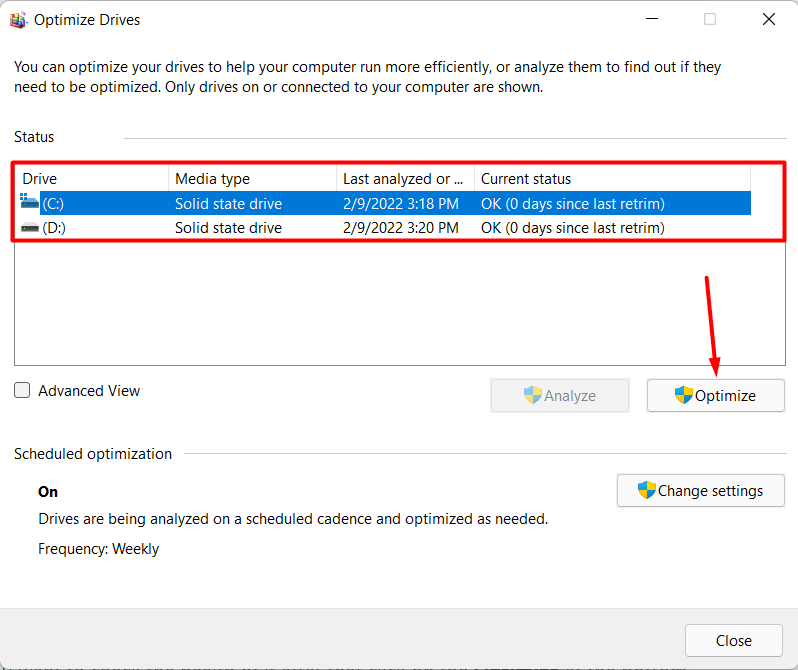Image resolution: width=798 pixels, height=670 pixels.
Task: Select the (D:) drive row label
Action: (x=53, y=228)
